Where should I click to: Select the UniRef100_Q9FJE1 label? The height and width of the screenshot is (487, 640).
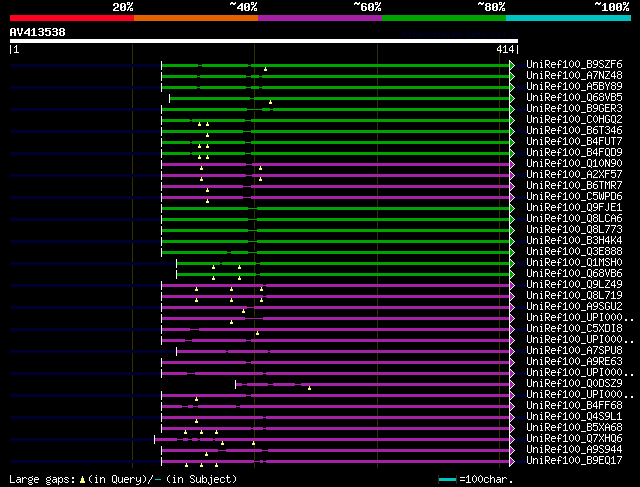[x=574, y=208]
